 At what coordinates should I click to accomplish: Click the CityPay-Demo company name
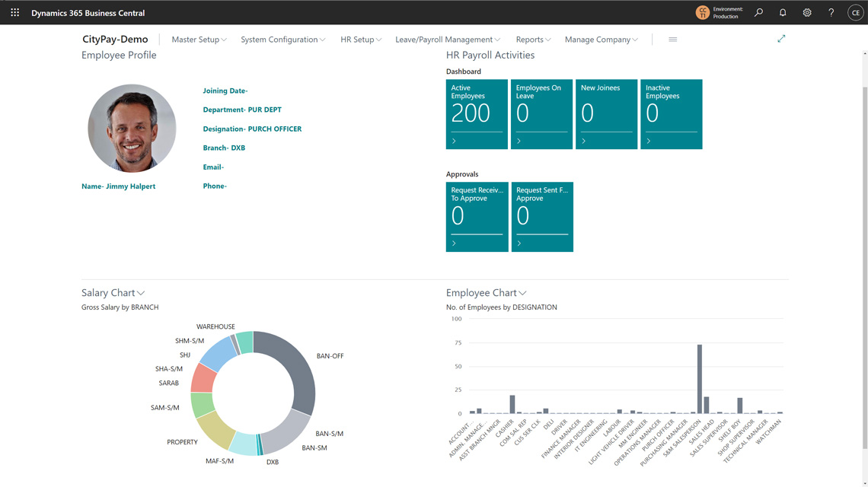click(x=115, y=40)
